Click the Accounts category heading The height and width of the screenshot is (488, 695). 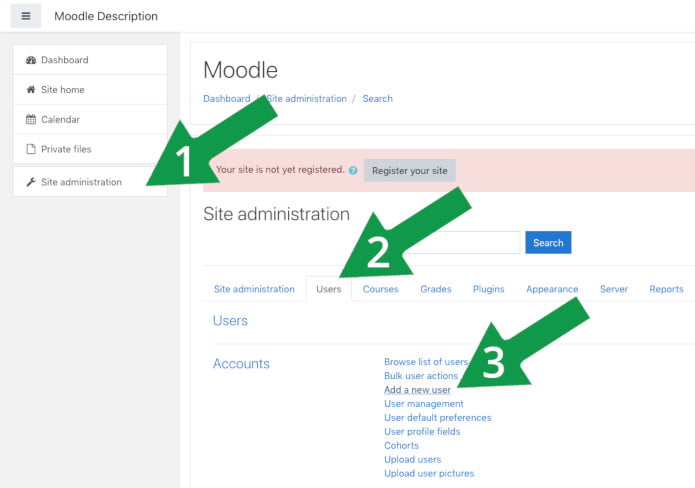(241, 363)
